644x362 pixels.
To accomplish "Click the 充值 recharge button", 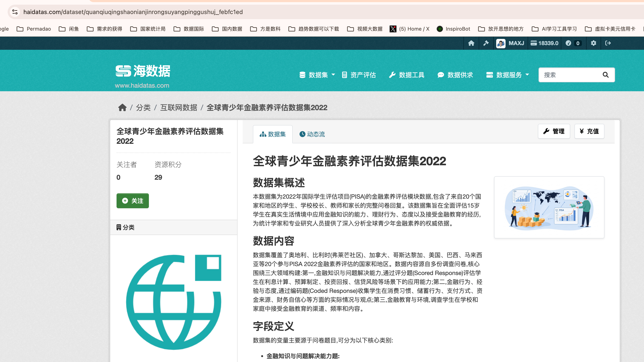I will click(589, 131).
